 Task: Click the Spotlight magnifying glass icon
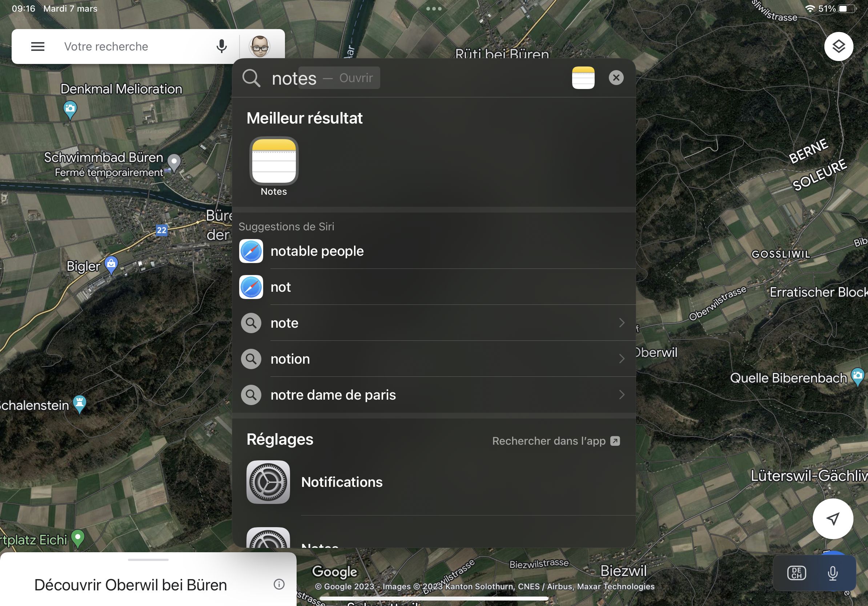pyautogui.click(x=252, y=78)
